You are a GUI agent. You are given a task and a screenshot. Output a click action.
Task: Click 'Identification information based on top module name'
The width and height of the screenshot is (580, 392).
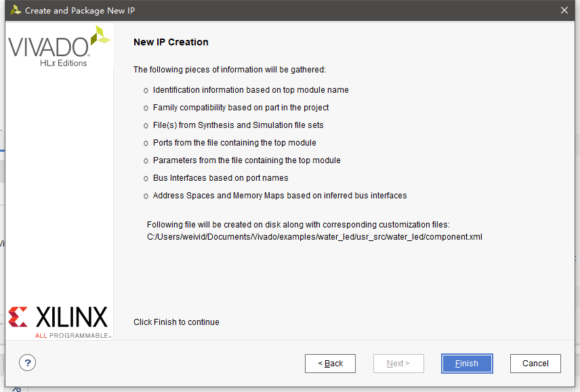pyautogui.click(x=251, y=90)
